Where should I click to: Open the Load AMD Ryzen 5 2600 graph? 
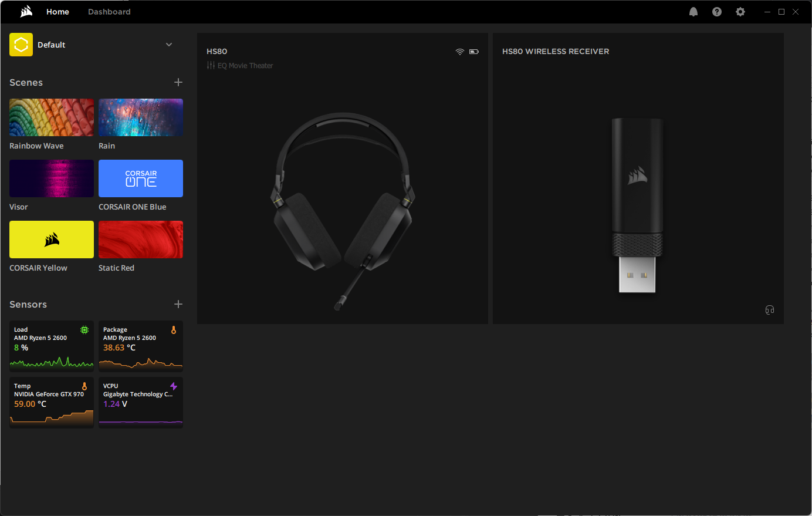(52, 362)
